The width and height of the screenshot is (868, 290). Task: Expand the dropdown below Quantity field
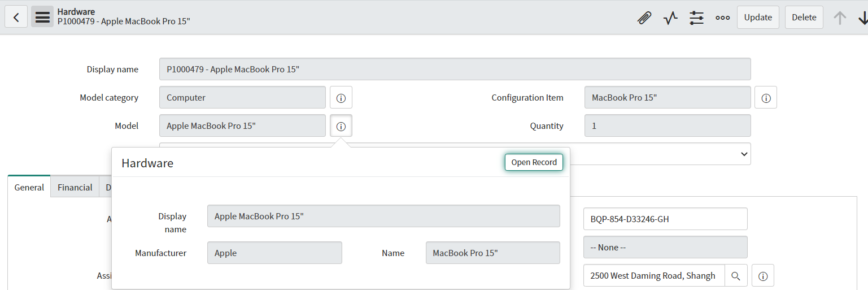click(661, 154)
